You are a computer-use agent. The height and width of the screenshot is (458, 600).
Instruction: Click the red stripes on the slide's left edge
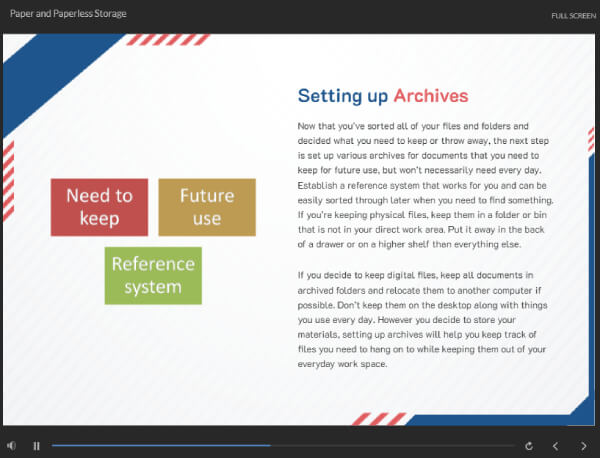8,165
